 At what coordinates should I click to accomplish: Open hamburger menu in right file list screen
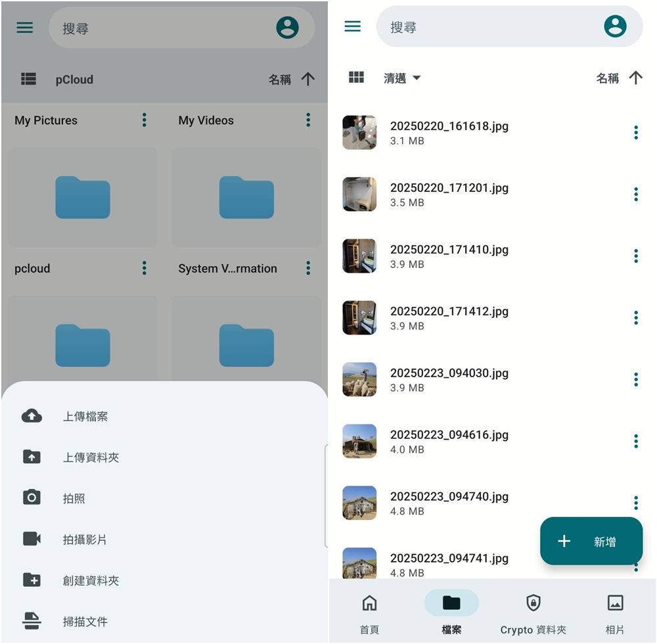click(x=353, y=26)
